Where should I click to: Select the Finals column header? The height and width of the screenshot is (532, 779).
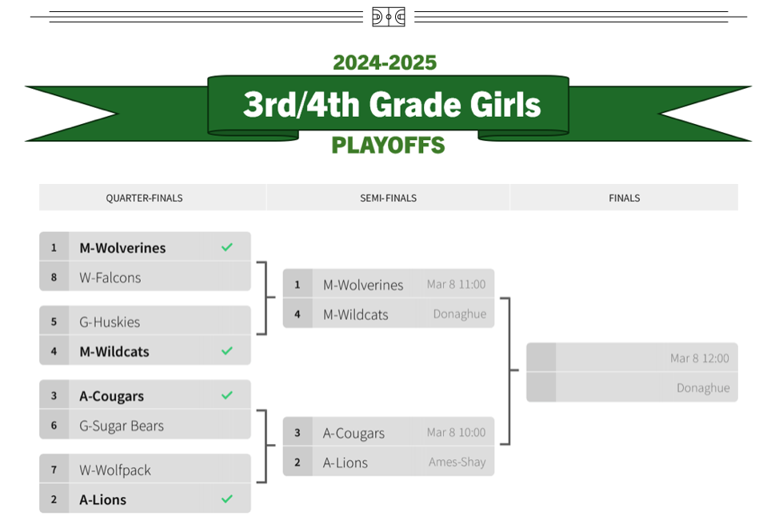coord(624,198)
